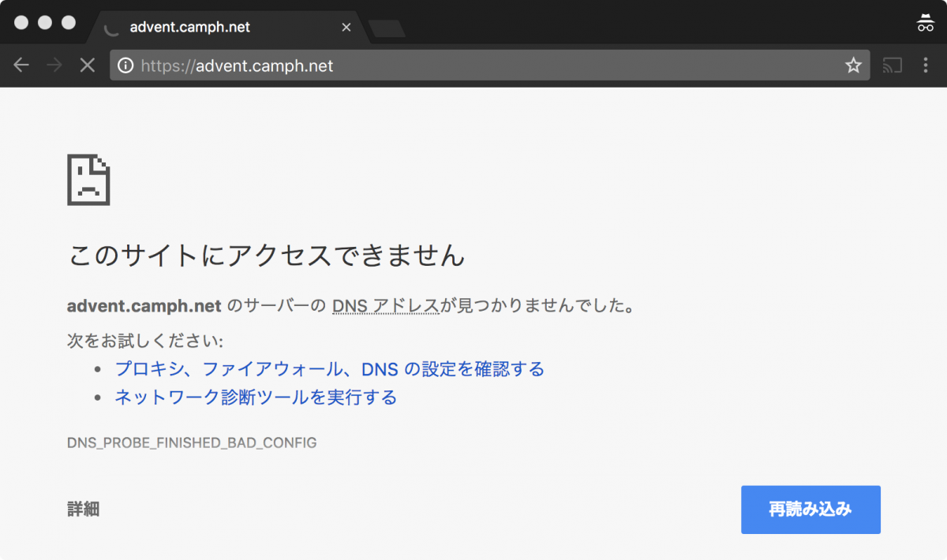
Task: Open the DNS アドレス explanation link
Action: (x=384, y=305)
